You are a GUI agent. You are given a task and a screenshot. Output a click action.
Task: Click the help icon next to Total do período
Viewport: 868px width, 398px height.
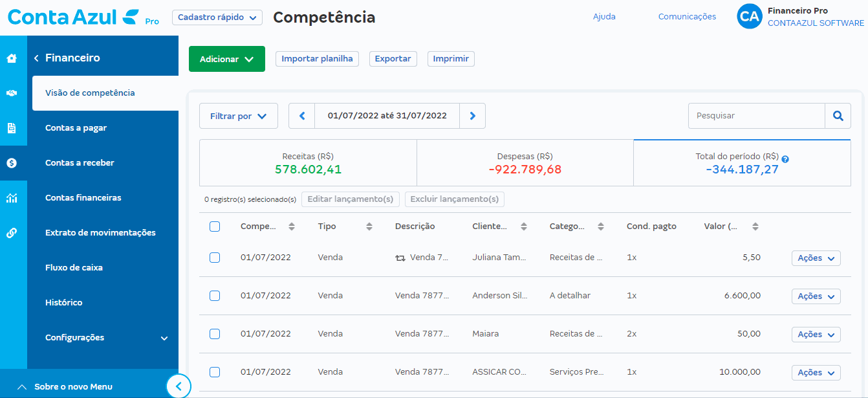coord(785,159)
